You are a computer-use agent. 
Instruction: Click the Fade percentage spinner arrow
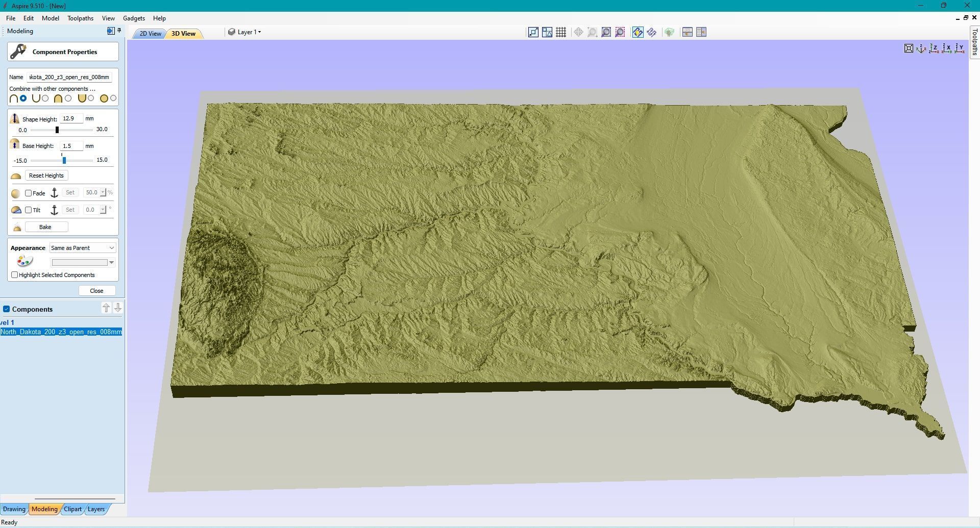[x=103, y=192]
